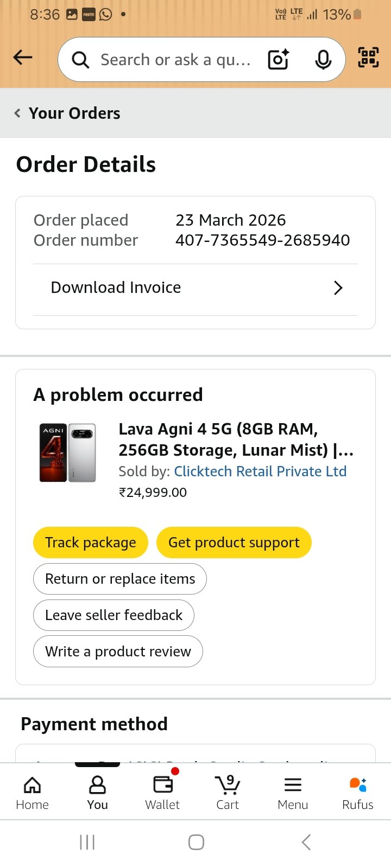Choose Return or replace items

pyautogui.click(x=120, y=579)
